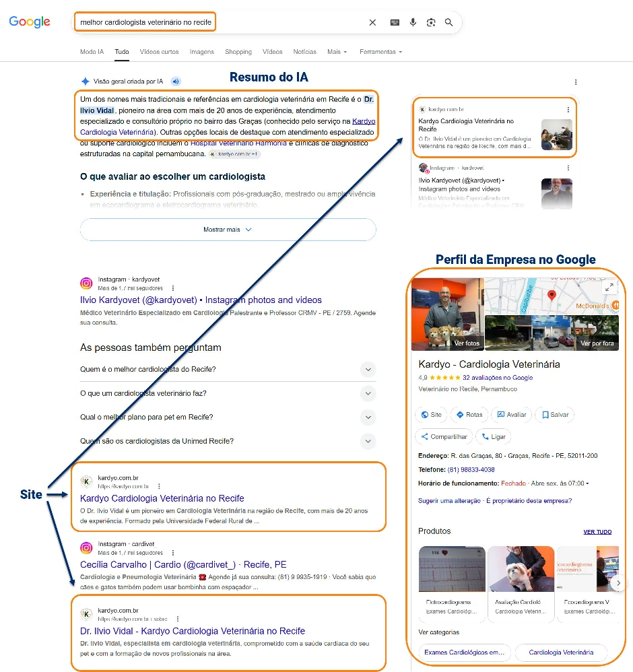Get directions with Rotas button

point(469,414)
